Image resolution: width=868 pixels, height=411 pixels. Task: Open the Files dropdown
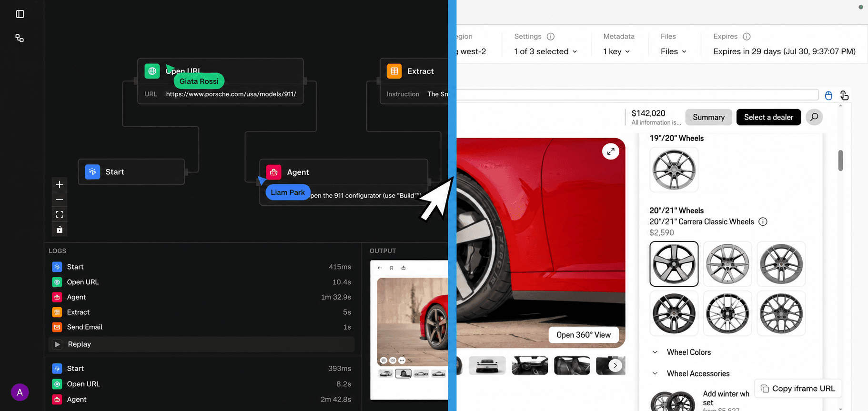[x=674, y=51]
